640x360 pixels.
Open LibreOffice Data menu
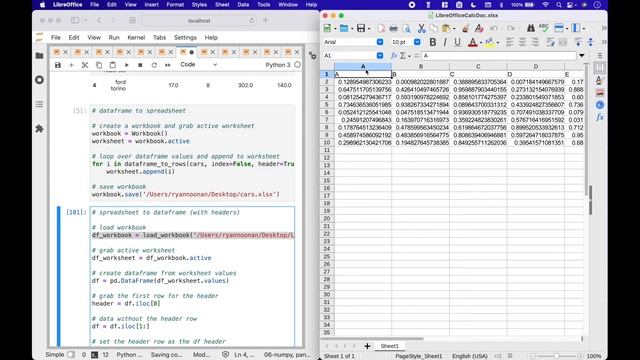click(243, 5)
